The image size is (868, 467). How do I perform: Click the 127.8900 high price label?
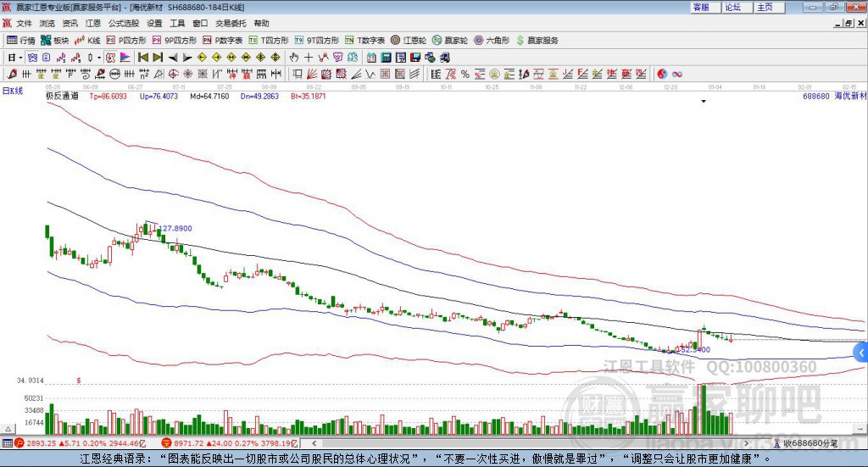click(x=175, y=229)
